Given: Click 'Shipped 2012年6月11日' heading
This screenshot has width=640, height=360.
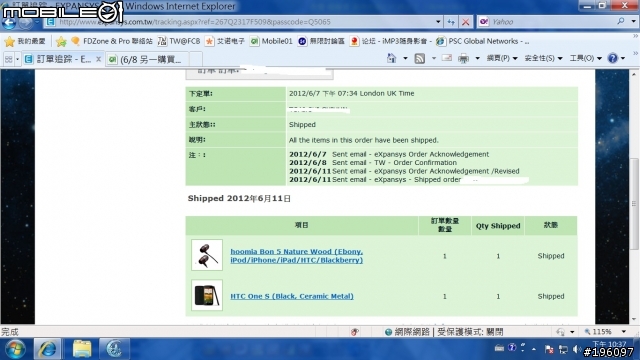Looking at the screenshot, I should (239, 199).
